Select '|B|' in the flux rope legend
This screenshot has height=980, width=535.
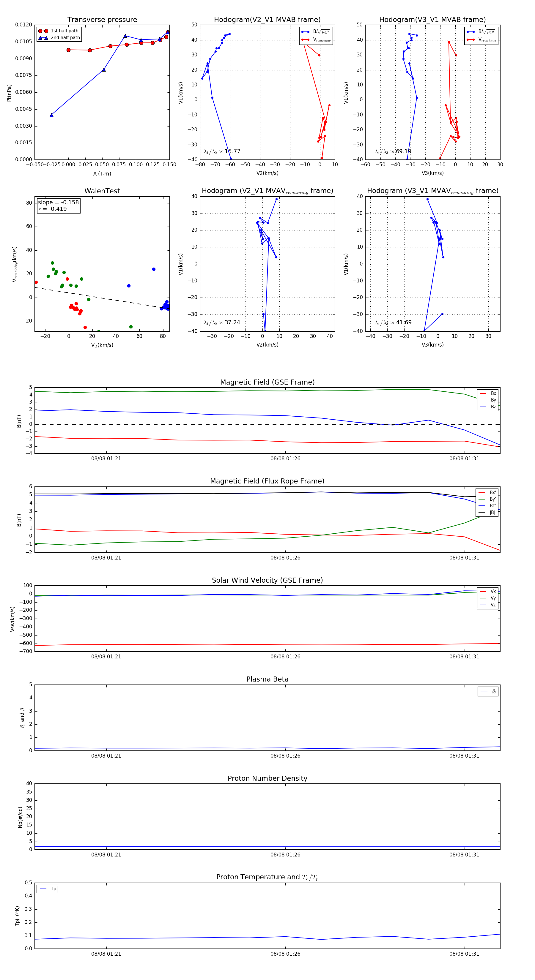pos(487,513)
